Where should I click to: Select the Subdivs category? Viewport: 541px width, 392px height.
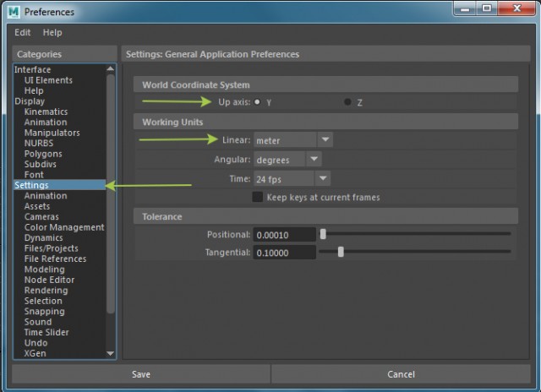pos(41,164)
